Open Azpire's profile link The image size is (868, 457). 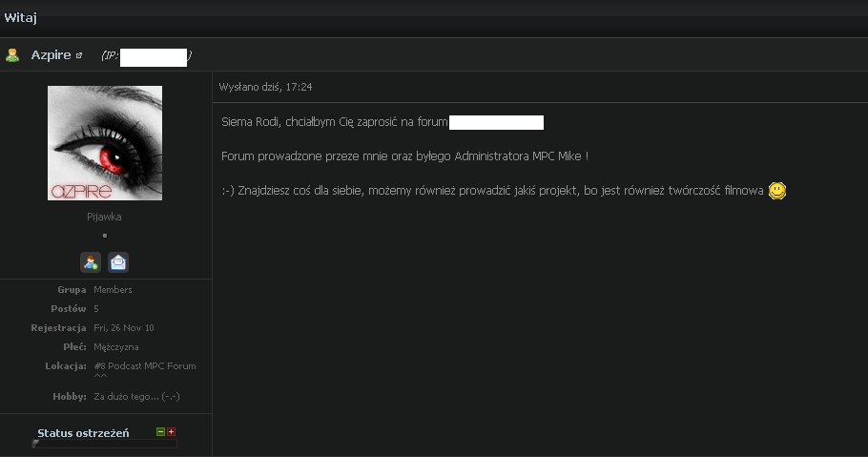(x=51, y=54)
